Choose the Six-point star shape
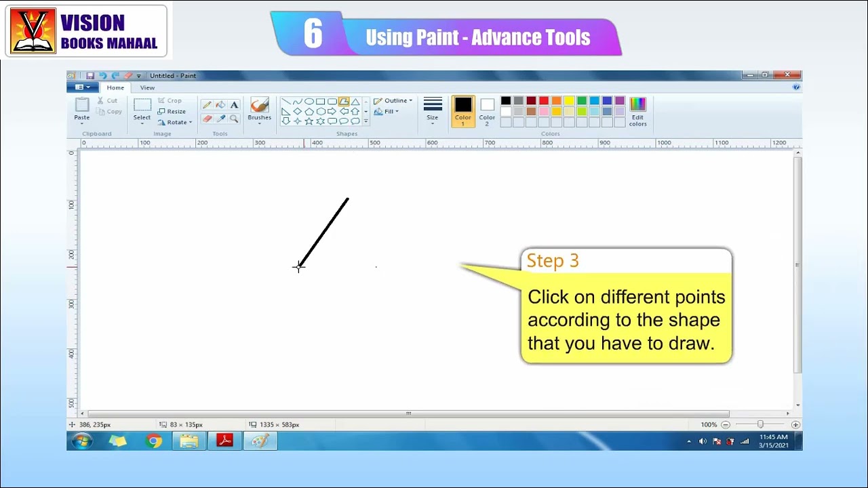868x488 pixels. coord(321,121)
